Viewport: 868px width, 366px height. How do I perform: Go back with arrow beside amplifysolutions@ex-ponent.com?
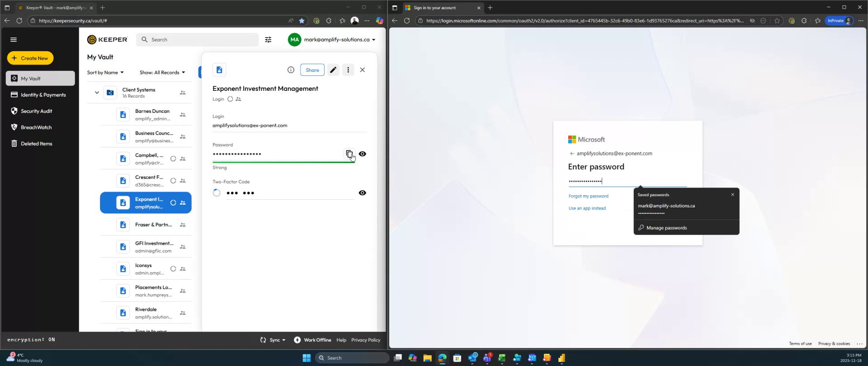572,154
